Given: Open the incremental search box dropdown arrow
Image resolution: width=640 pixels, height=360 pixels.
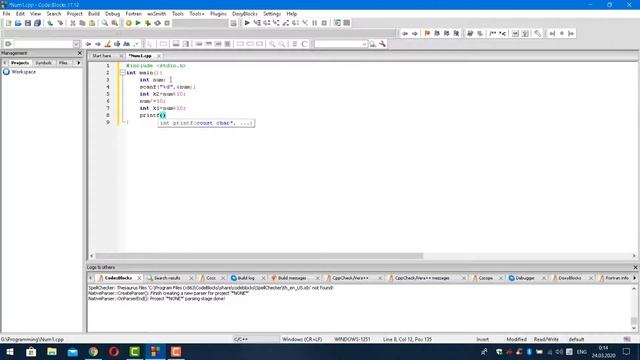Looking at the screenshot, I should 364,44.
